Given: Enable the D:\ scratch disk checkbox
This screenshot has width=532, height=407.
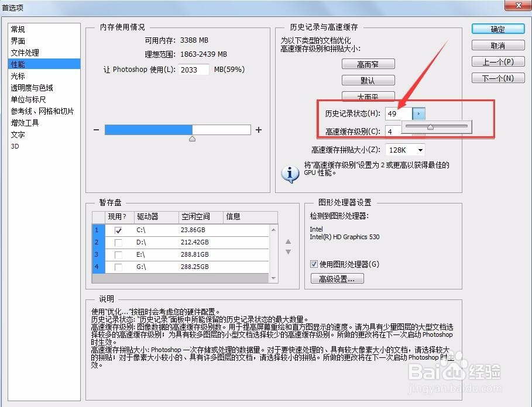Looking at the screenshot, I should pyautogui.click(x=118, y=243).
